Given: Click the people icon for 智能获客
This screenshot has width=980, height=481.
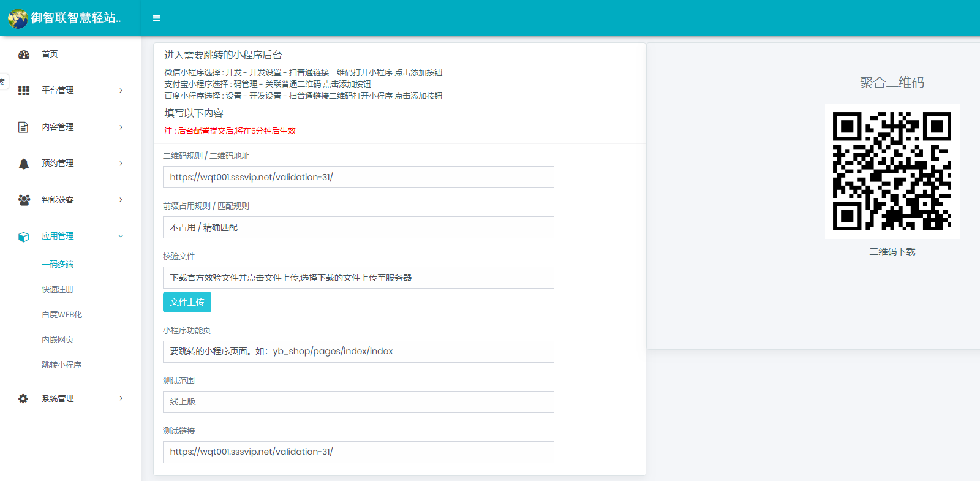Looking at the screenshot, I should coord(24,200).
